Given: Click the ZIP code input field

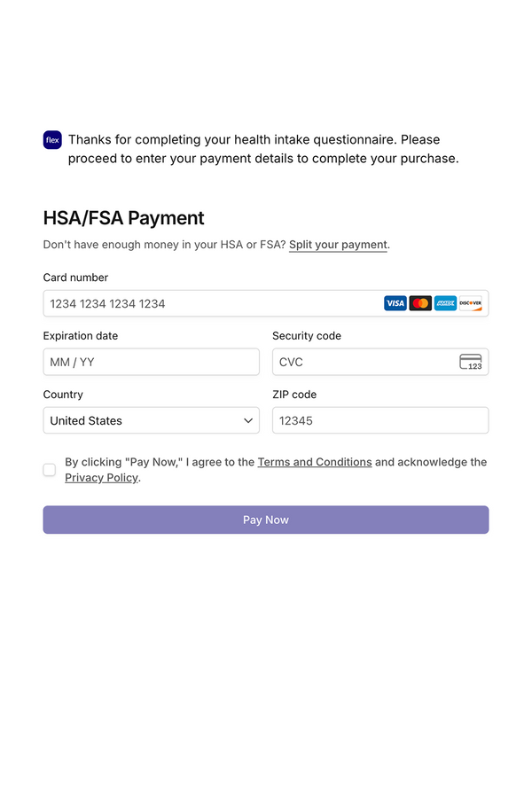Looking at the screenshot, I should click(x=379, y=420).
